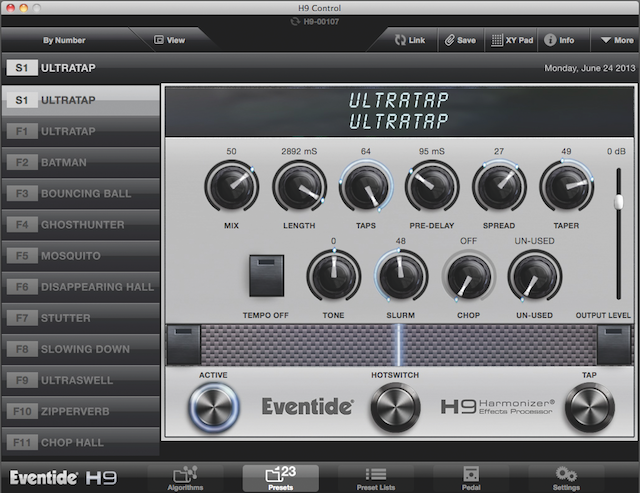Click the left ribbon end switch
This screenshot has width=640, height=493.
184,345
